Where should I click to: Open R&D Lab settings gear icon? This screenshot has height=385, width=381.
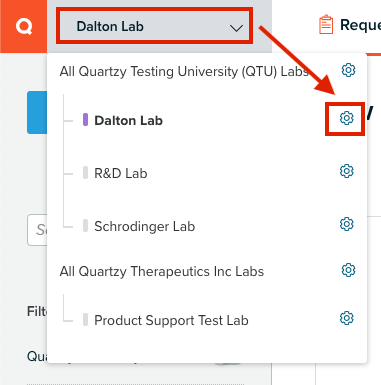pos(346,171)
